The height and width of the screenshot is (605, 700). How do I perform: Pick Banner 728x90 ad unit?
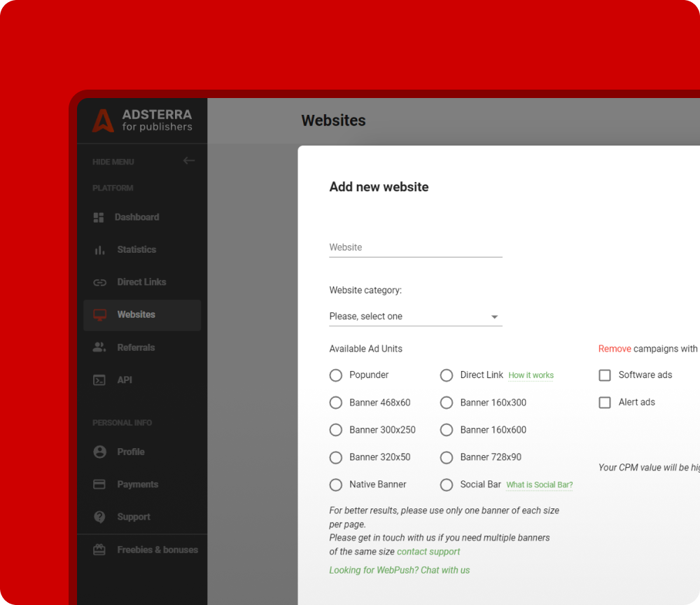pyautogui.click(x=447, y=457)
